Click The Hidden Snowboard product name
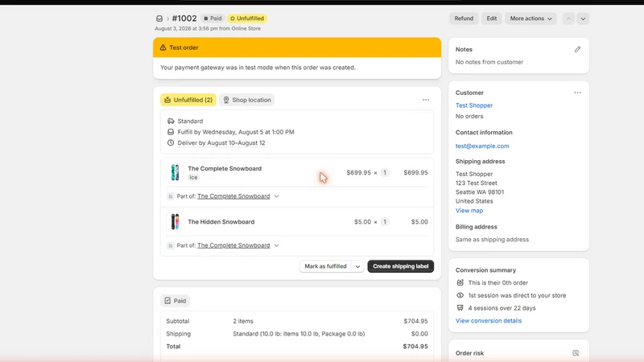Viewport: 644px width, 362px height. (221, 222)
